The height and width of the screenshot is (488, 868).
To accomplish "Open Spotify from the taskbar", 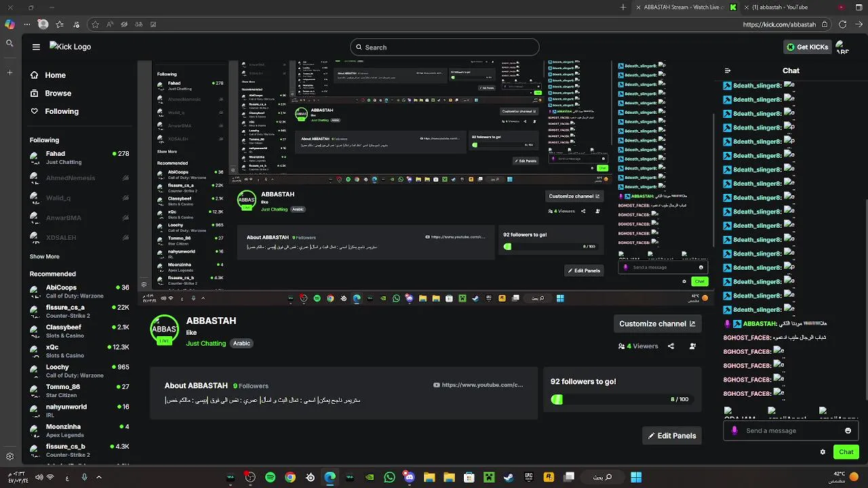I will (270, 477).
